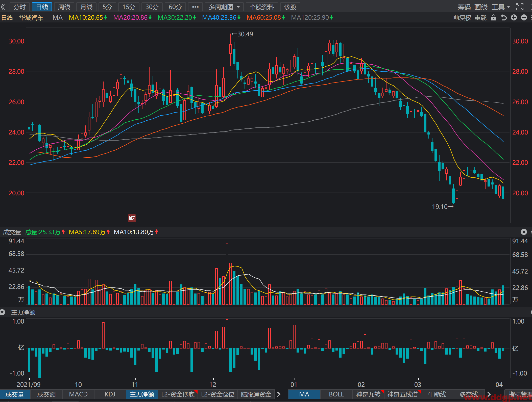Click the back chevron at top-left

point(3,7)
